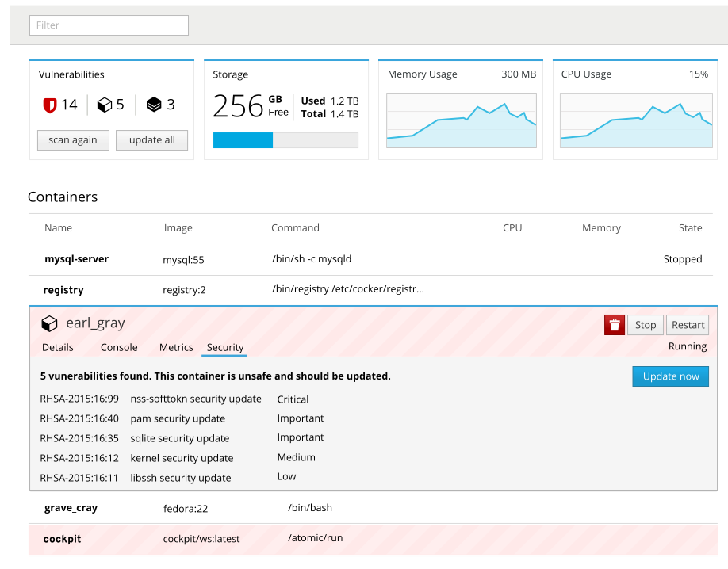Switch to the Console tab
728x569 pixels.
pyautogui.click(x=119, y=347)
